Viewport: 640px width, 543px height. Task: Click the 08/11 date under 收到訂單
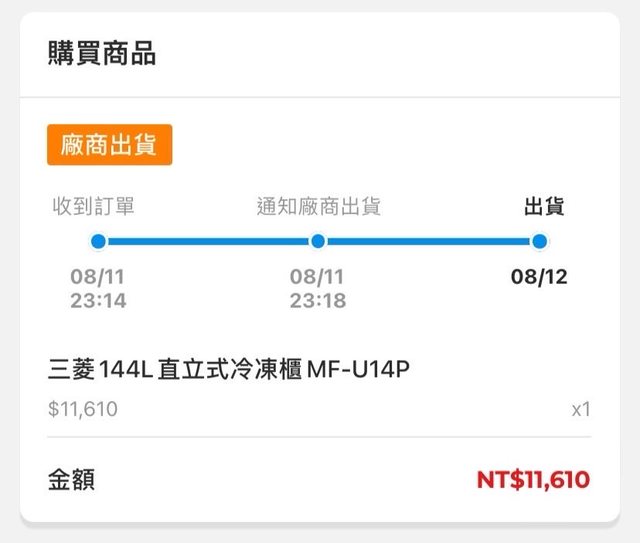pos(98,277)
